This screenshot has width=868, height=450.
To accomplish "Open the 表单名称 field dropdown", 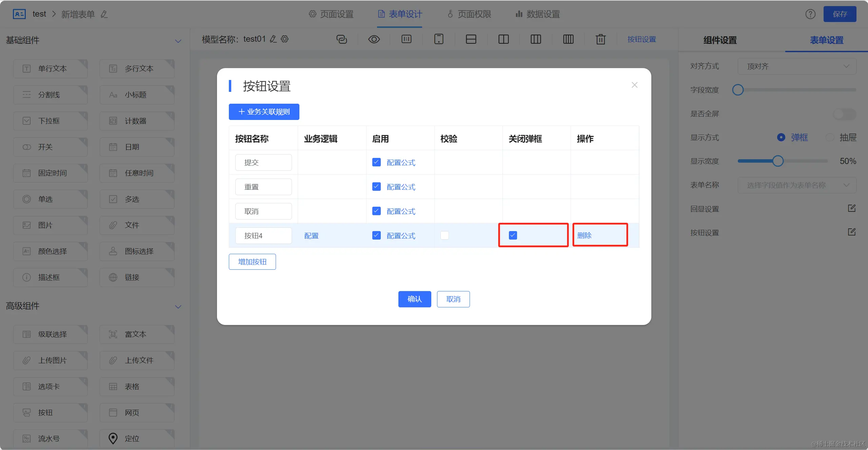I will 797,185.
